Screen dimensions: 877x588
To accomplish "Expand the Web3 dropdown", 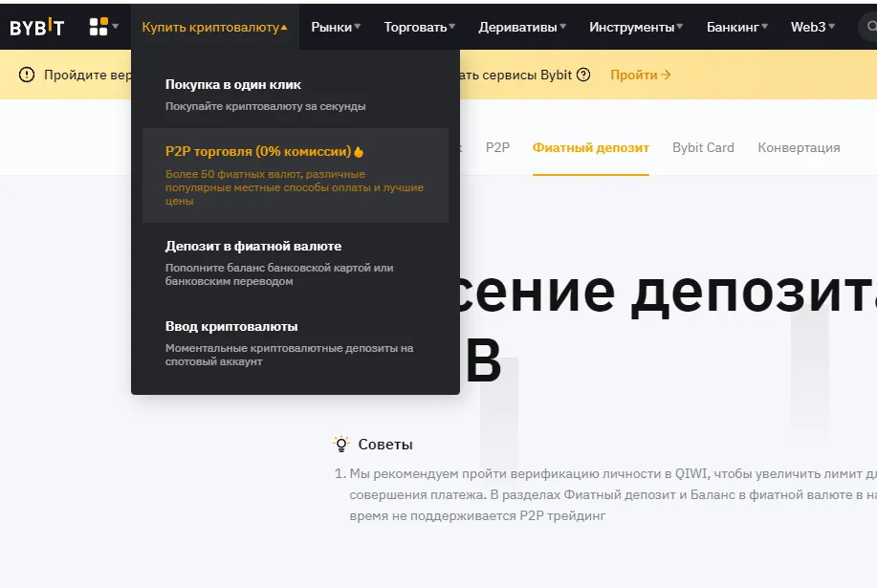I will (811, 26).
